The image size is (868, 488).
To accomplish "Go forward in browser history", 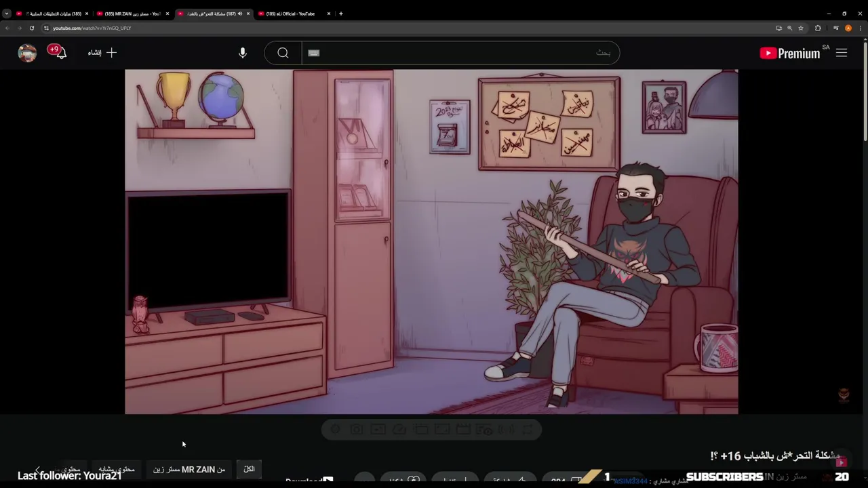I will pyautogui.click(x=19, y=28).
